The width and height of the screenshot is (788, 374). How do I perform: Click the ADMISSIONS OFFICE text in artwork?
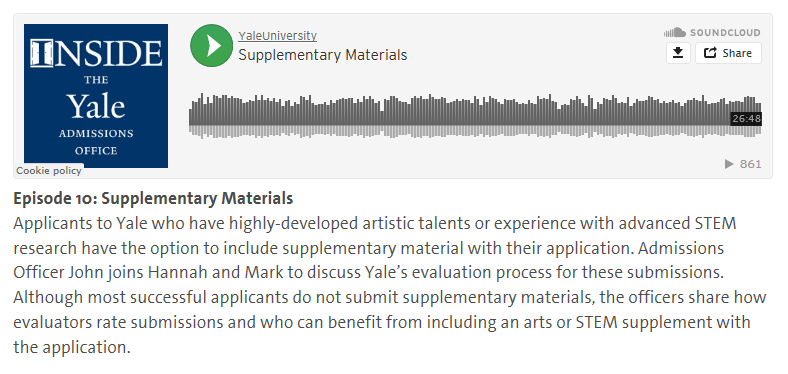point(96,142)
